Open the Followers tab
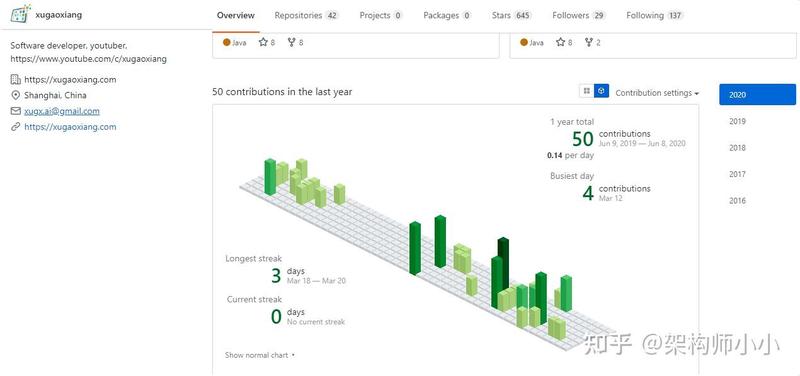The width and height of the screenshot is (800, 376). (579, 15)
